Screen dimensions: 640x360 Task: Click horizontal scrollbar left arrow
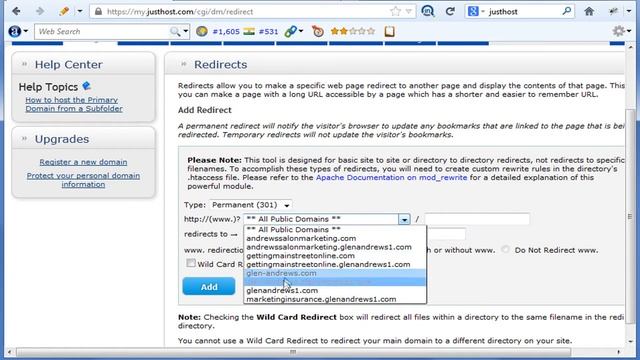(9, 352)
